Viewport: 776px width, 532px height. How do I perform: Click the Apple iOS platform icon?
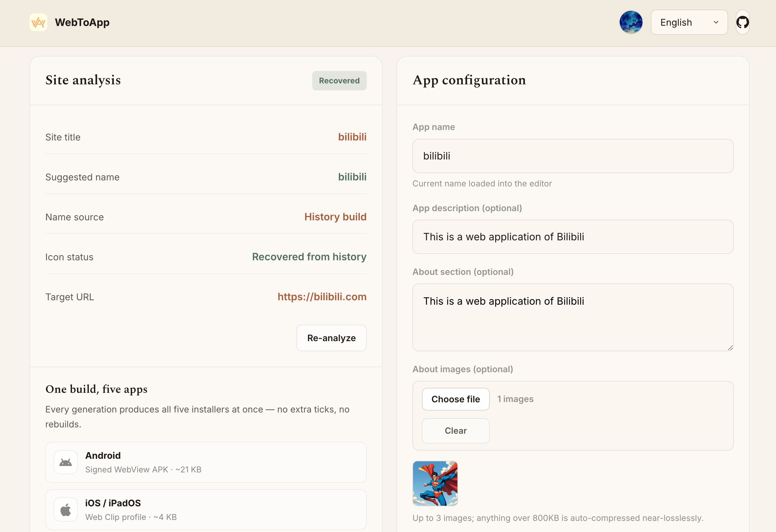coord(65,510)
